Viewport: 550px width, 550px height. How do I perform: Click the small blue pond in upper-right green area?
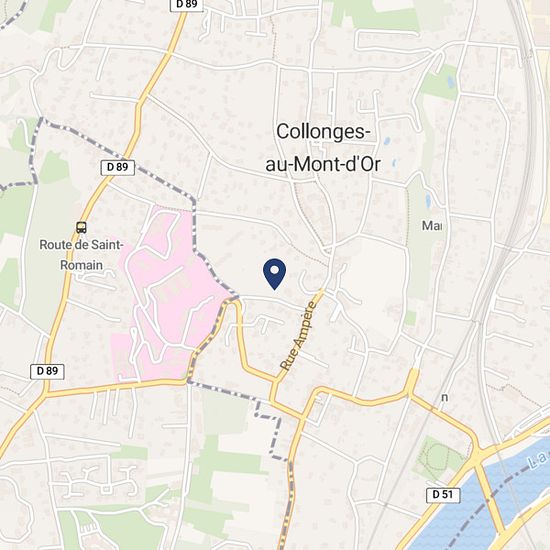[x=451, y=82]
